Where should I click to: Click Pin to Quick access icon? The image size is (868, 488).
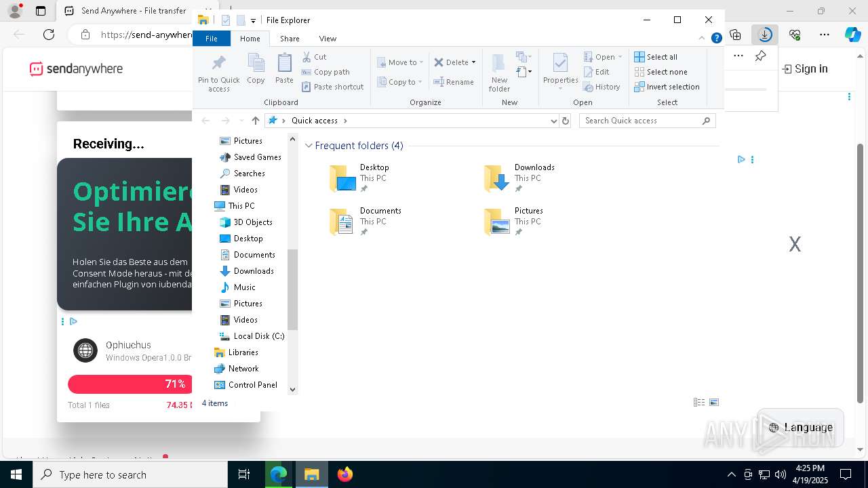(x=218, y=73)
